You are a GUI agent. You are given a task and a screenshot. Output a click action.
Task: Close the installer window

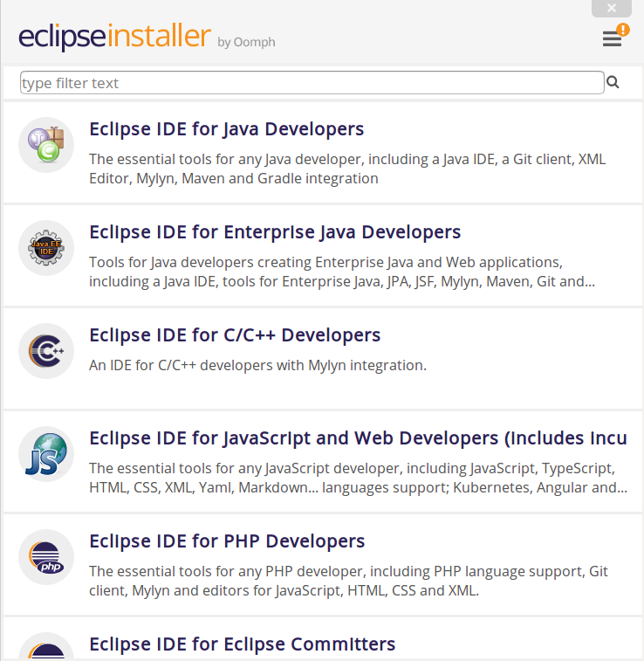click(x=612, y=8)
